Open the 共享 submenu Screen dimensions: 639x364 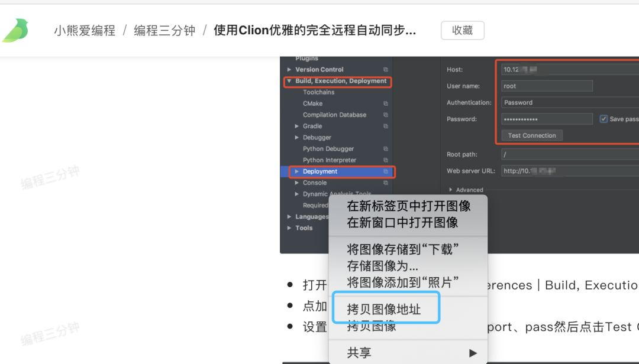408,353
